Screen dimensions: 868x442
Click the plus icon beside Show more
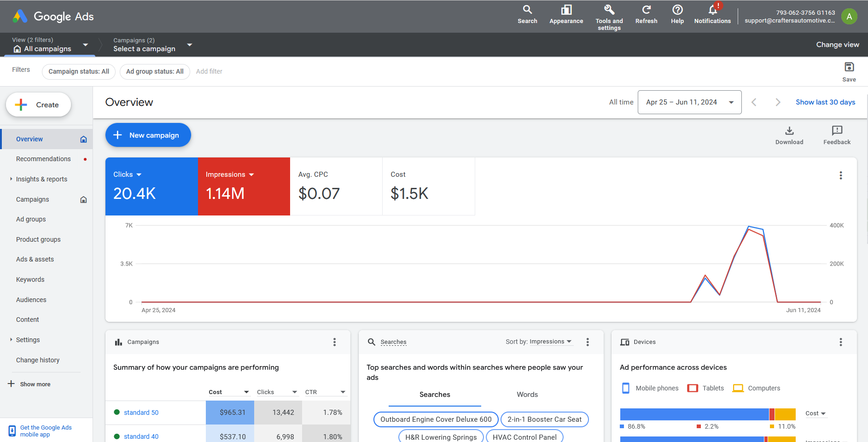tap(11, 384)
